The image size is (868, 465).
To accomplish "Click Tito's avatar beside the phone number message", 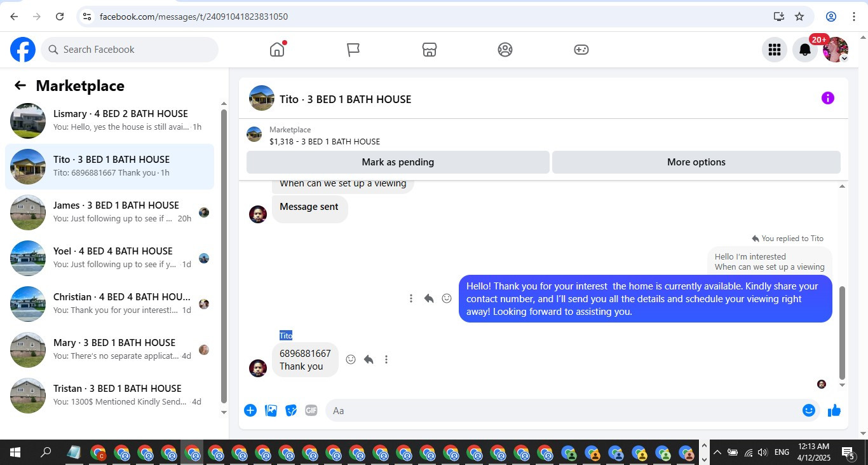I will [x=258, y=368].
